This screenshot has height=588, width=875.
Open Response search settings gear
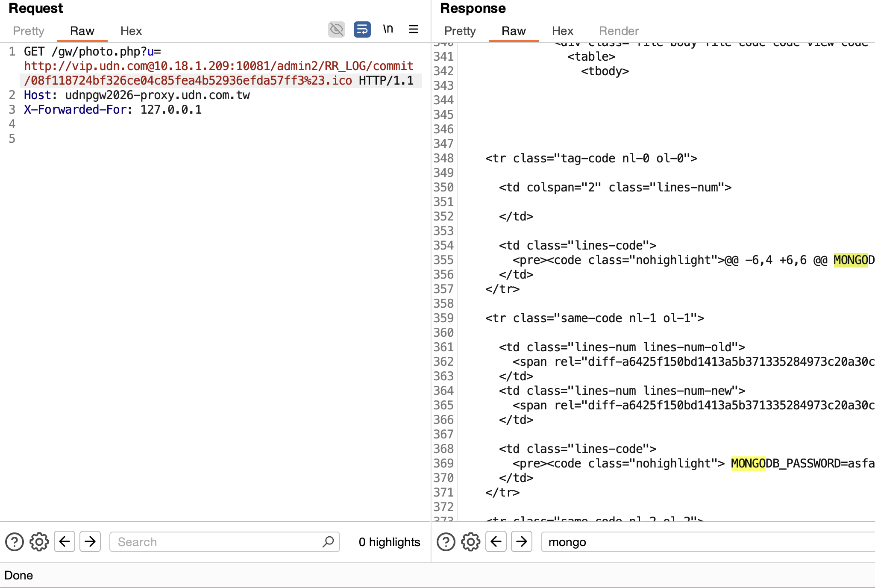tap(470, 542)
